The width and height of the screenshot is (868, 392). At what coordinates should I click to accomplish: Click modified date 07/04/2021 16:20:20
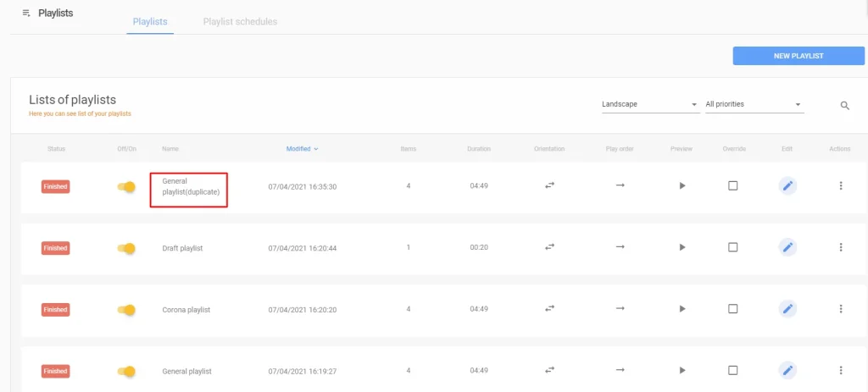(x=303, y=310)
